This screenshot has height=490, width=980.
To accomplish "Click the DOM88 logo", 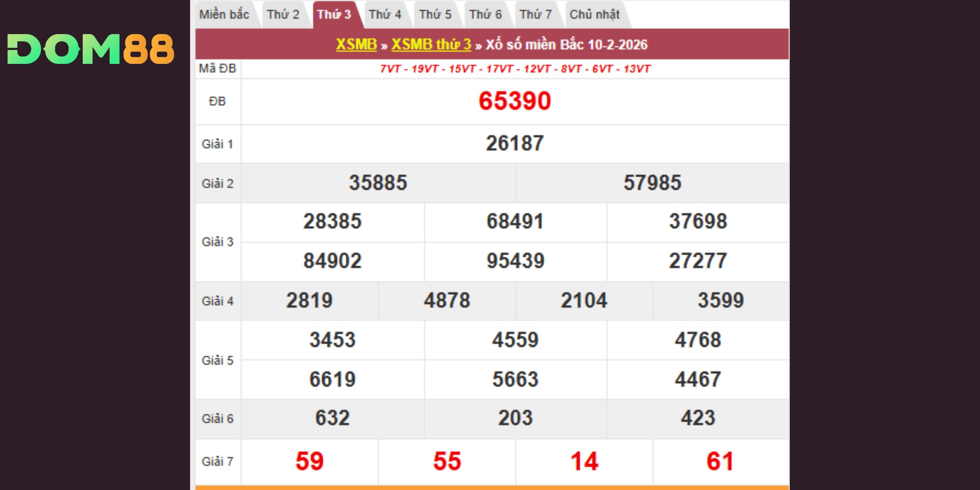I will 91,49.
